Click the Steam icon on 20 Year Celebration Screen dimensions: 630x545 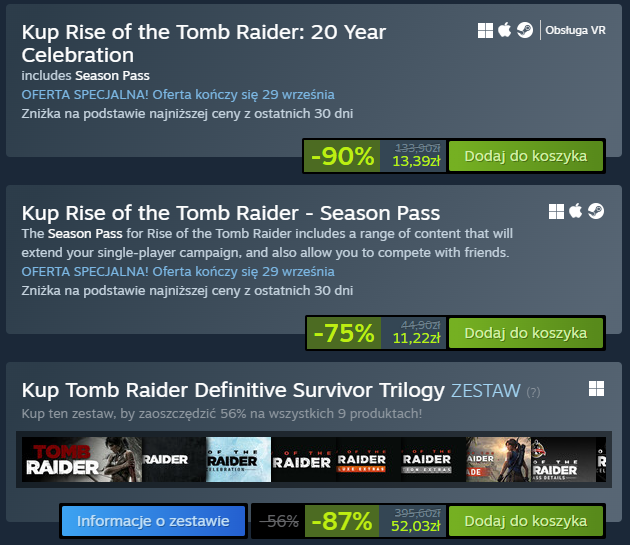coord(524,30)
